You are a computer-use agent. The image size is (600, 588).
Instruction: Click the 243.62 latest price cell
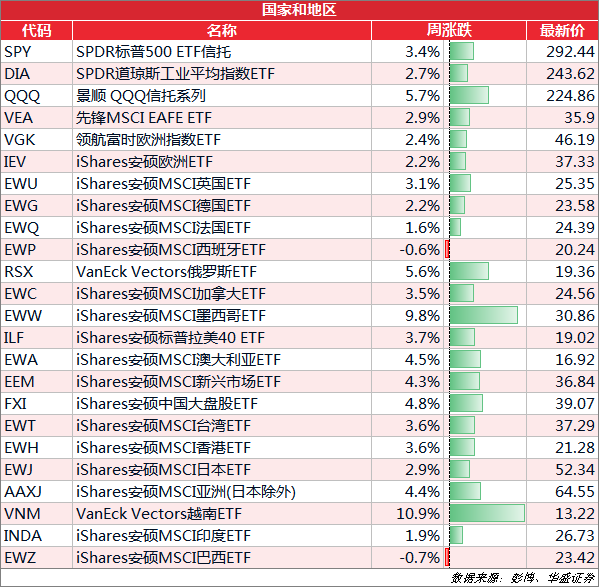click(x=562, y=73)
